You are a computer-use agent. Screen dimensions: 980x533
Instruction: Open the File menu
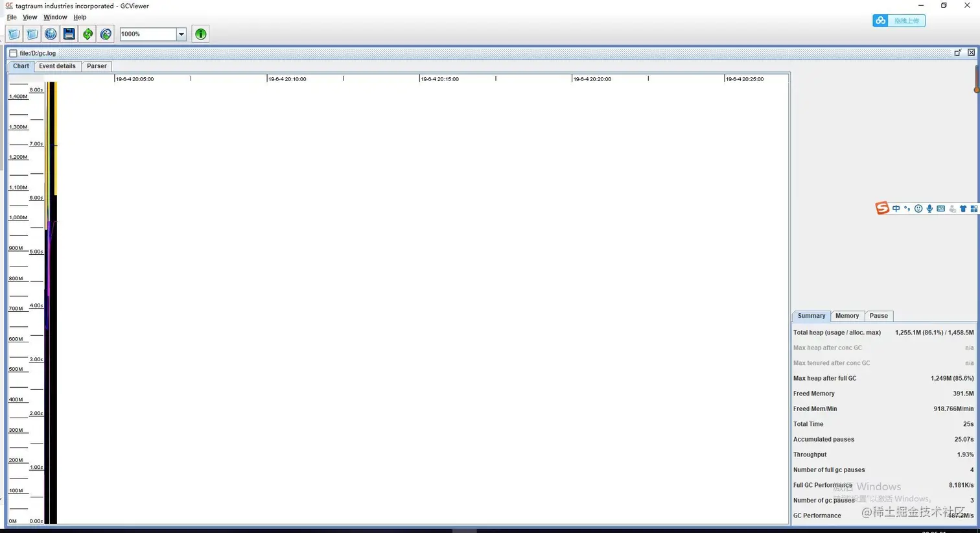click(12, 18)
